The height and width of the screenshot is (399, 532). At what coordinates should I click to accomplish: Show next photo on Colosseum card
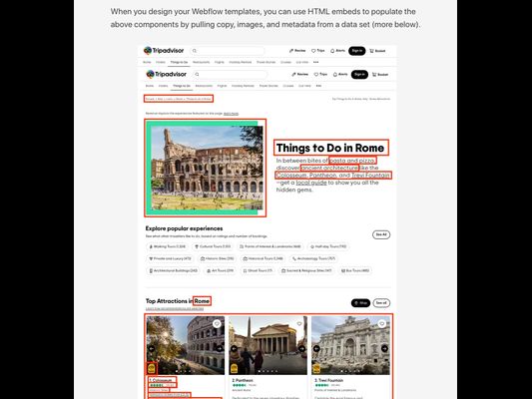(x=220, y=348)
